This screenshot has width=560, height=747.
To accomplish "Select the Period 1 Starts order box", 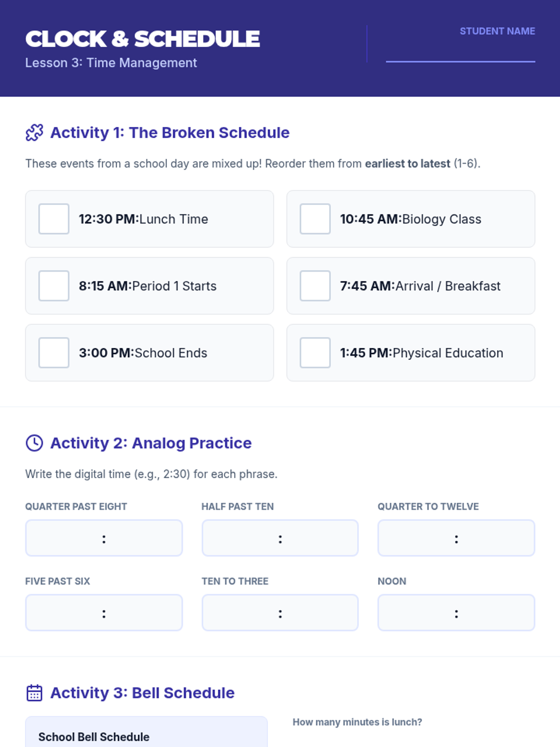I will click(x=54, y=286).
